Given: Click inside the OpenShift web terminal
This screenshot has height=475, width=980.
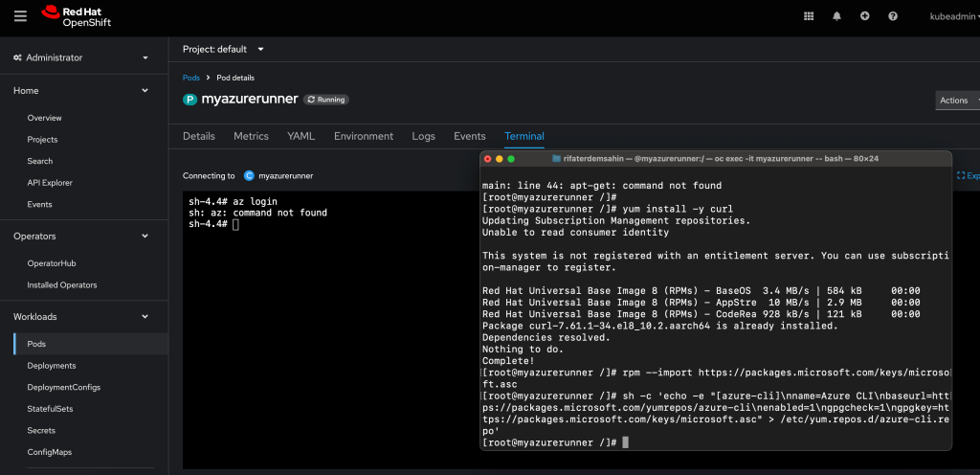Looking at the screenshot, I should click(x=331, y=330).
